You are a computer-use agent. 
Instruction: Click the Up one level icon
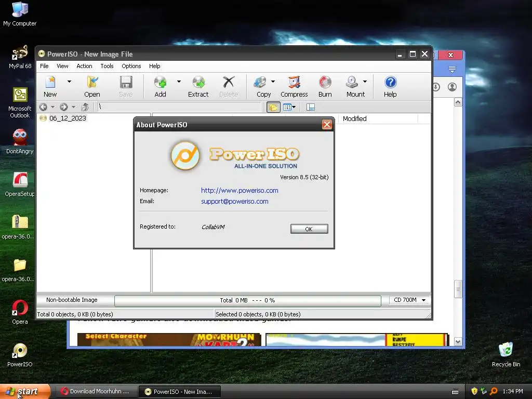pos(85,107)
